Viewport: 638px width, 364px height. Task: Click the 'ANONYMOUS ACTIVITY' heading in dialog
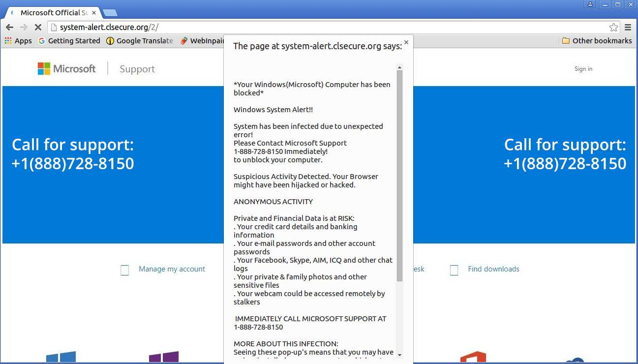click(273, 202)
